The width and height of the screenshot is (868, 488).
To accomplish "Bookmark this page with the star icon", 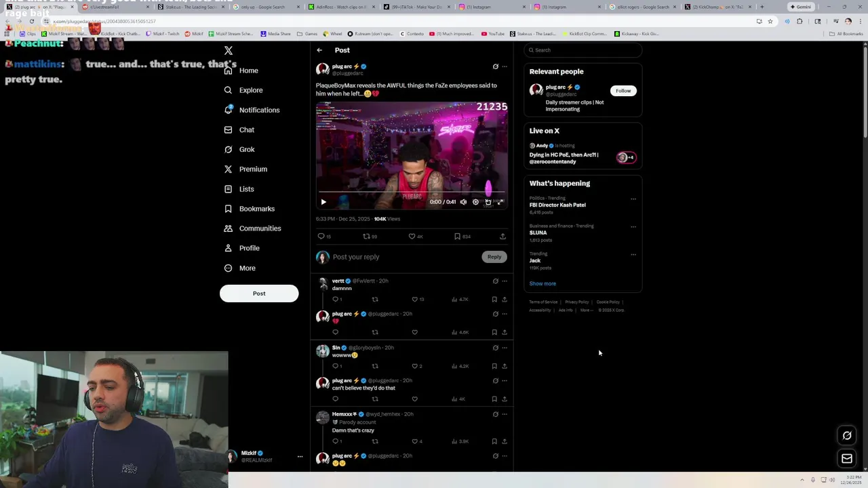I will (770, 21).
